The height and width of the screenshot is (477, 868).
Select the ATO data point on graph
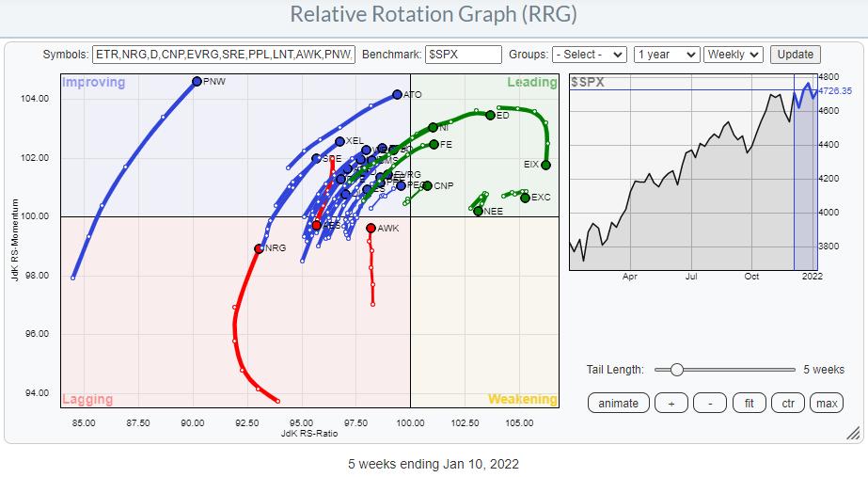click(x=397, y=95)
